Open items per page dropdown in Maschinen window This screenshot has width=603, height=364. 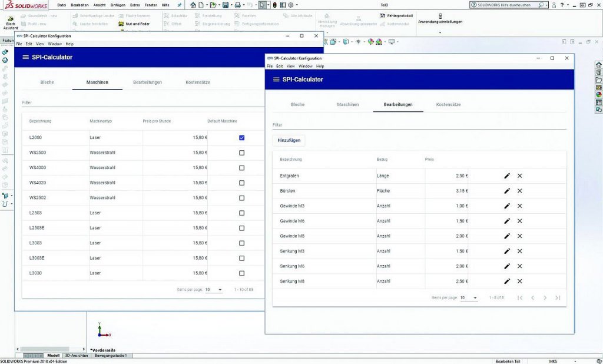click(x=214, y=290)
